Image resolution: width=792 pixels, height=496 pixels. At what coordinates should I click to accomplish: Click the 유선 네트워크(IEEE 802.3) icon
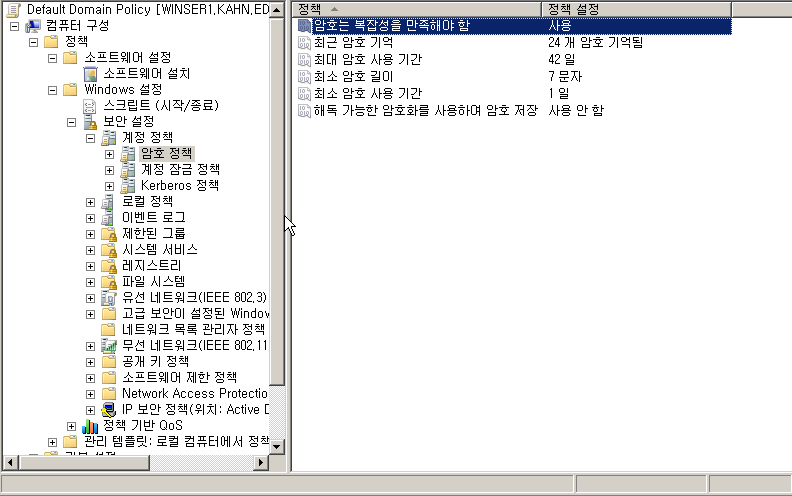pyautogui.click(x=109, y=298)
